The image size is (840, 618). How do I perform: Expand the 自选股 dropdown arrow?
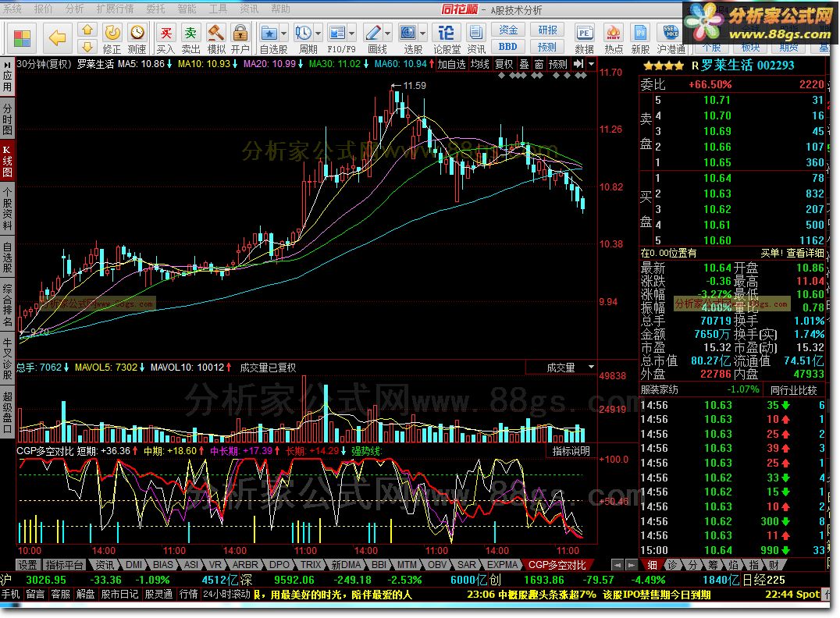click(284, 34)
